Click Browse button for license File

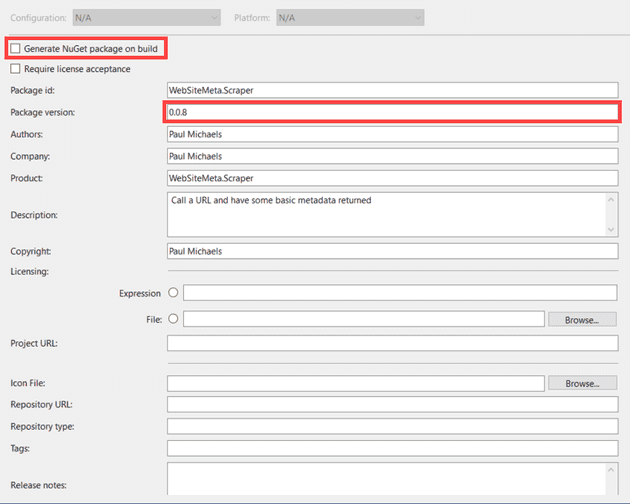582,320
